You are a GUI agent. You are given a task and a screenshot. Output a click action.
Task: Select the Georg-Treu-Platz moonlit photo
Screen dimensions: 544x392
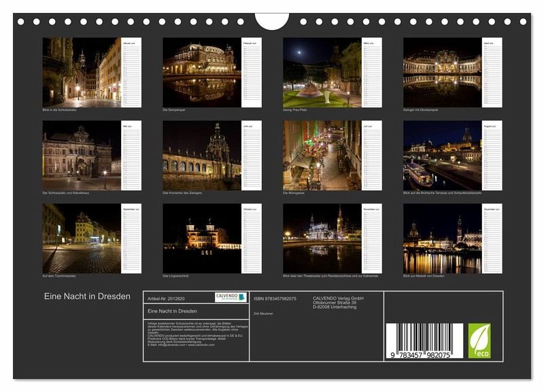(x=322, y=72)
